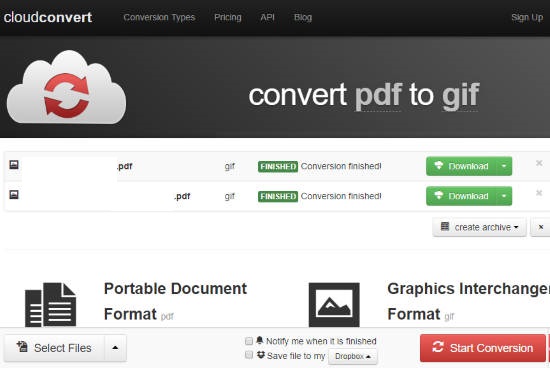Enable Save file to my Dropbox checkbox

pyautogui.click(x=249, y=355)
